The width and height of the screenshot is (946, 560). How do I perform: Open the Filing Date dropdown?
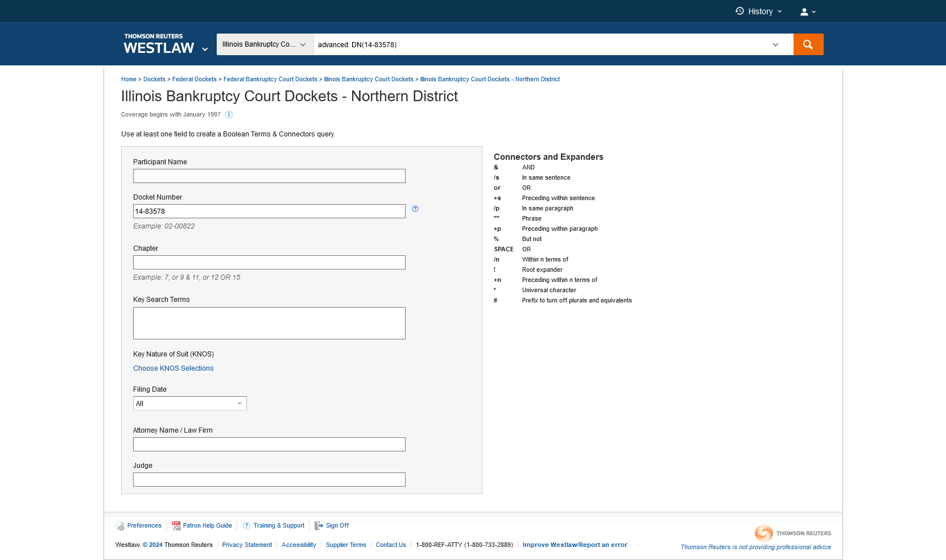pyautogui.click(x=189, y=404)
